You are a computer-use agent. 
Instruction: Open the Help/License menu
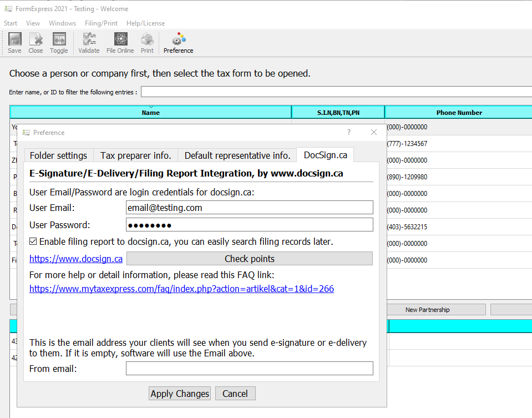pos(145,23)
